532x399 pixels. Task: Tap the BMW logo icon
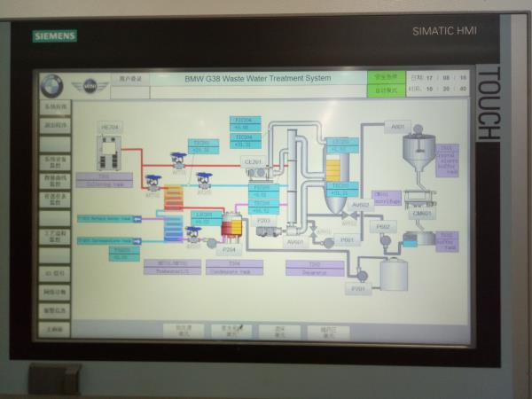pyautogui.click(x=51, y=85)
